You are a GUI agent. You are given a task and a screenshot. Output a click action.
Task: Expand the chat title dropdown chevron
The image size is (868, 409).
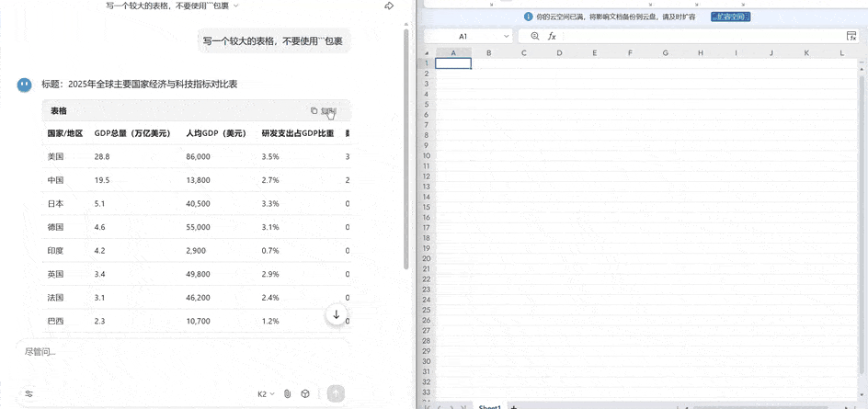click(235, 6)
